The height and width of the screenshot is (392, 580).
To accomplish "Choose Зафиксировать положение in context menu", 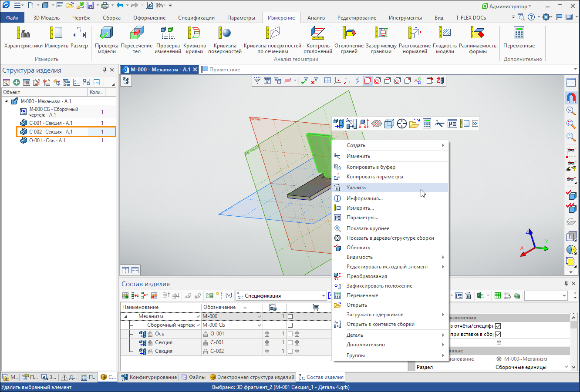I will click(x=390, y=286).
